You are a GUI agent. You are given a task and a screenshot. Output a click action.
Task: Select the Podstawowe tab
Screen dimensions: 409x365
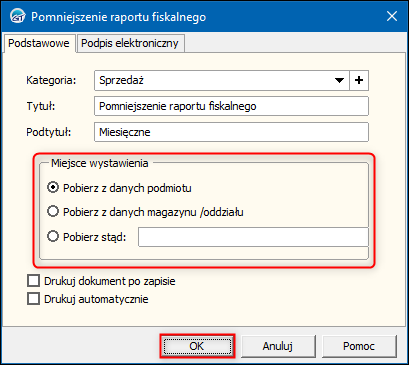tap(39, 43)
